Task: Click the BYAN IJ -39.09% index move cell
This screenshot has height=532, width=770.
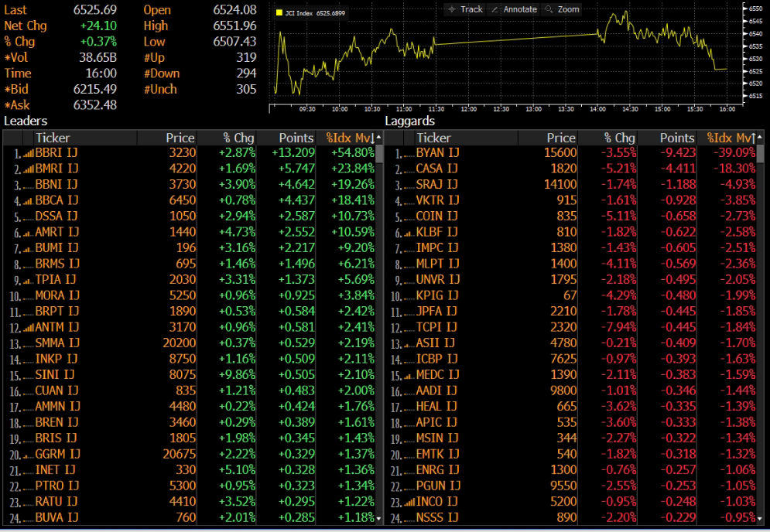Action: point(734,152)
